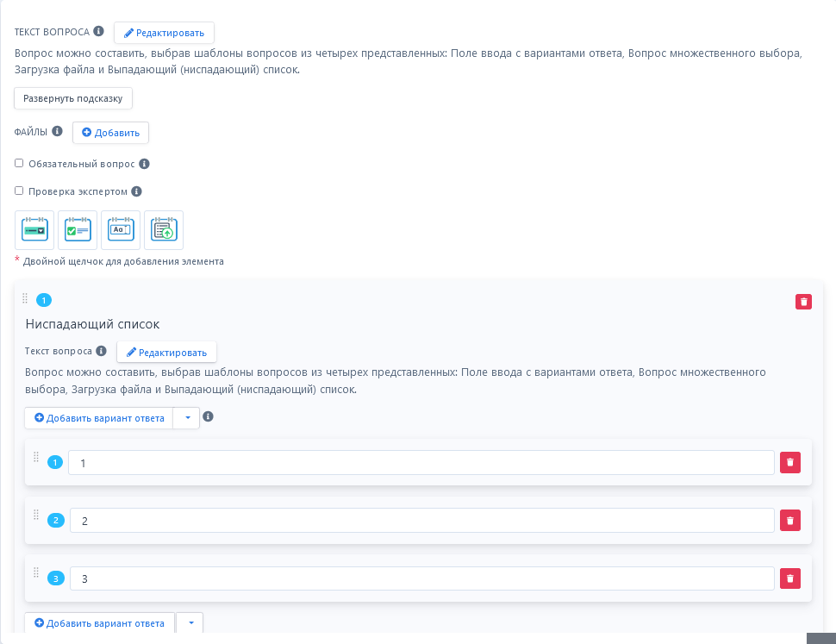Click the info icon beside ФАЙЛЫ label
This screenshot has height=644, width=836.
58,132
